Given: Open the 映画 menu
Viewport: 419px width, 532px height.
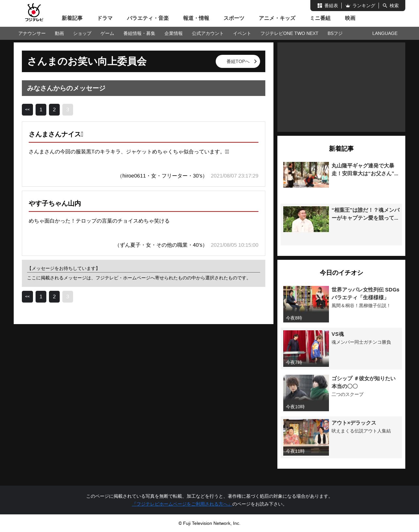Looking at the screenshot, I should pos(350,18).
